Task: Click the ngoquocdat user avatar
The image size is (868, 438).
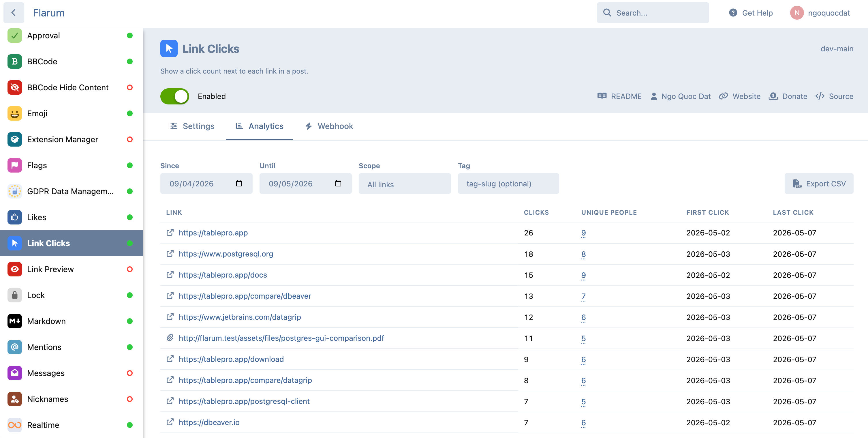Action: point(797,13)
